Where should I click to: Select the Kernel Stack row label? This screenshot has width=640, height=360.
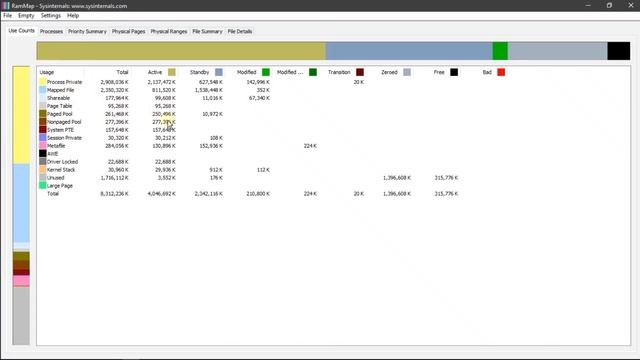(61, 169)
